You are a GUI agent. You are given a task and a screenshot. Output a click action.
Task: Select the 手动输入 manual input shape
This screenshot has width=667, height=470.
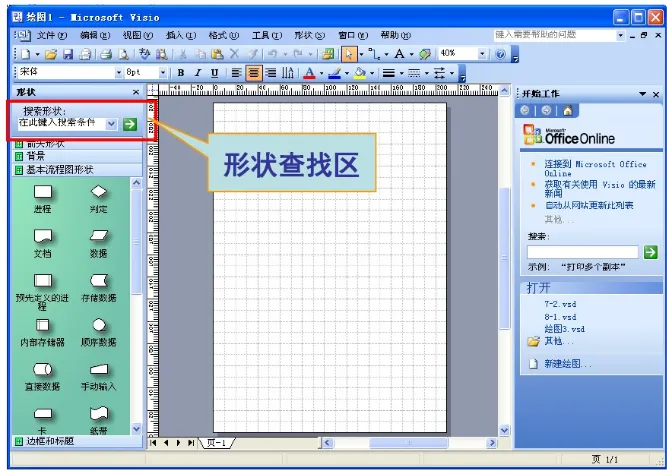99,376
